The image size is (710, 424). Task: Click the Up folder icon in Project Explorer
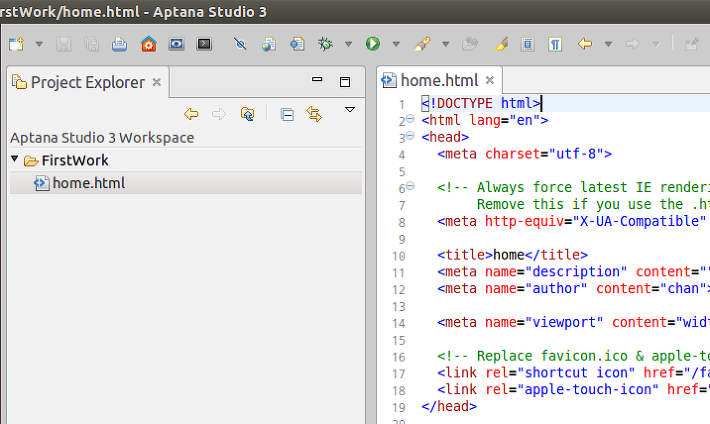(x=247, y=114)
